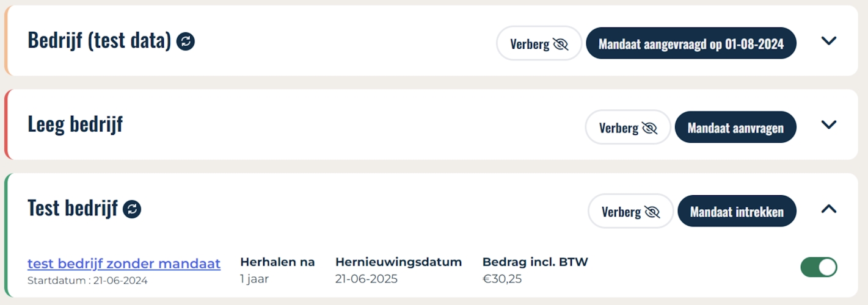Request a mandate with Mandaat aanvragen
Screen dimensions: 868x305
click(735, 127)
